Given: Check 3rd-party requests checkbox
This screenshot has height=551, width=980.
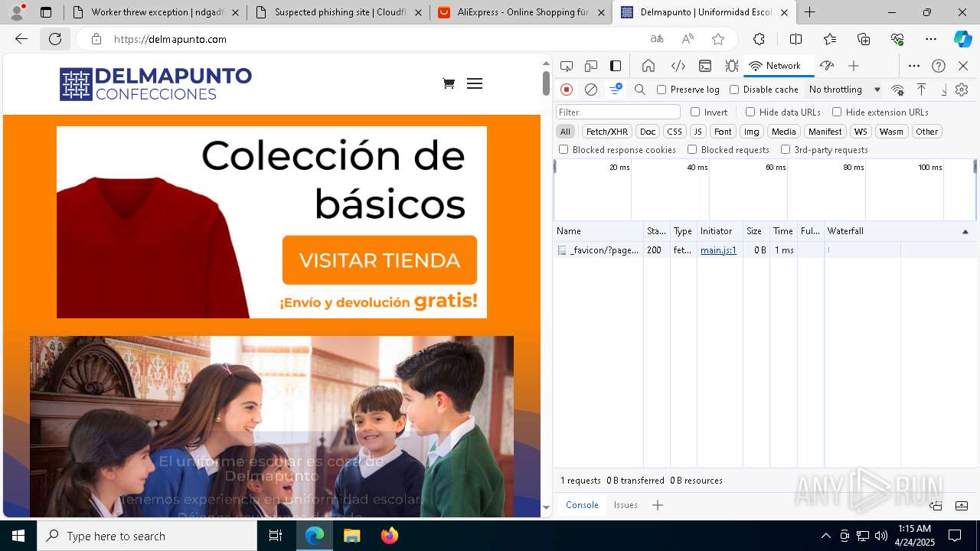Looking at the screenshot, I should click(x=786, y=149).
